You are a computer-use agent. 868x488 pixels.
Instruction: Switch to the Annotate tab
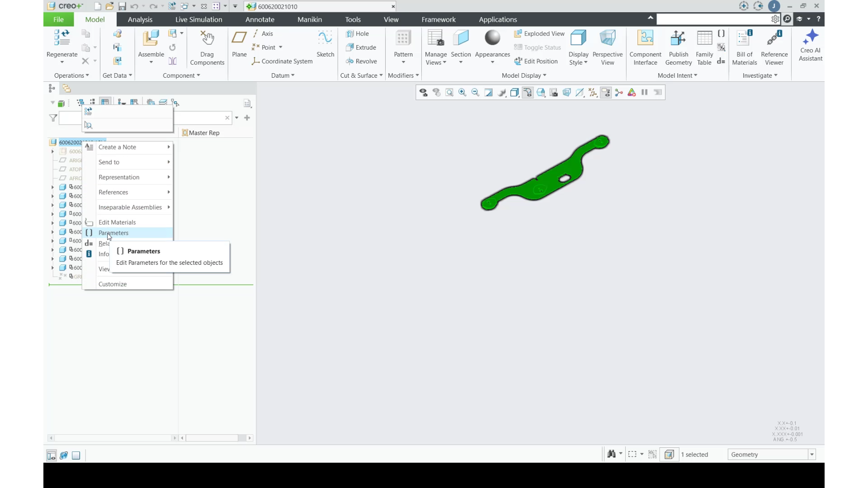pyautogui.click(x=260, y=19)
